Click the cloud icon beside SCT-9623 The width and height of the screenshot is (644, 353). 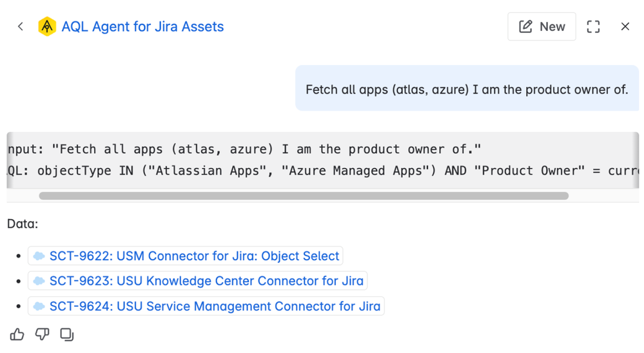click(39, 281)
